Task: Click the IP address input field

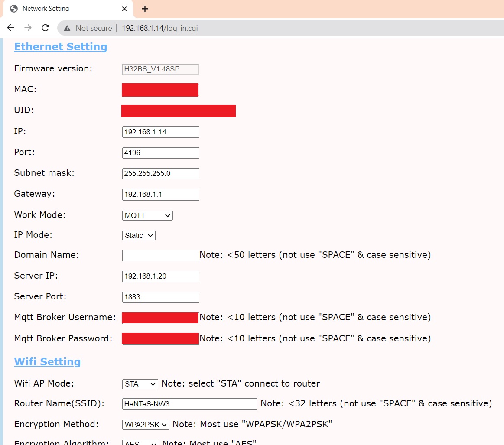Action: click(160, 132)
